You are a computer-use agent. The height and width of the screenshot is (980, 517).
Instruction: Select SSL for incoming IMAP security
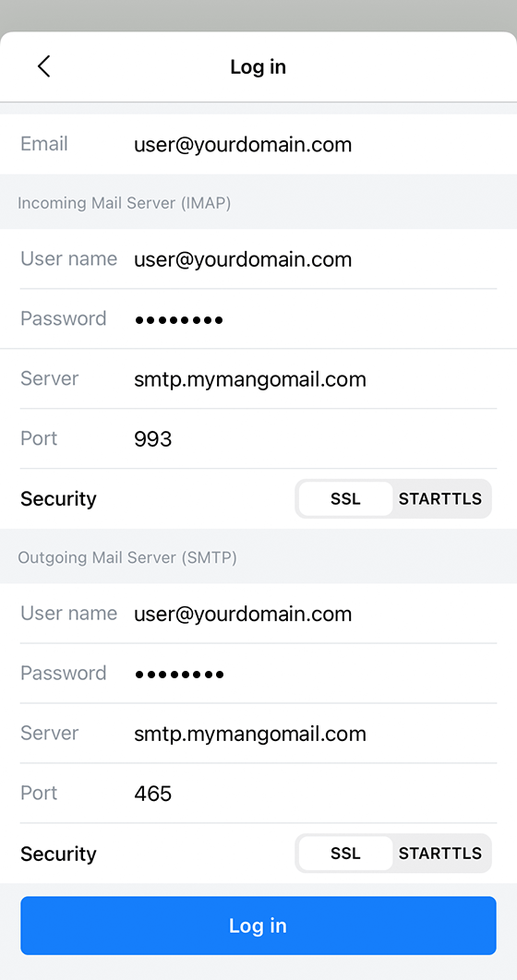[x=345, y=498]
